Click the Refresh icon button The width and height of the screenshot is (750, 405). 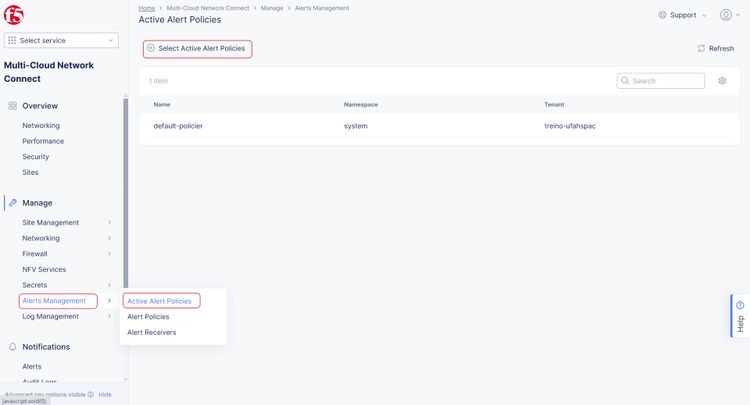702,48
